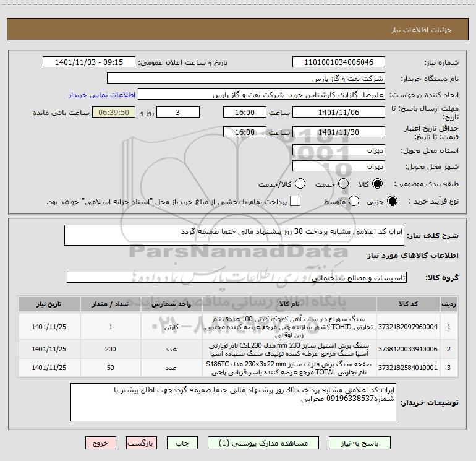476x461 pixels.
Task: Click the need number field 1101001034006046
Action: [339, 62]
